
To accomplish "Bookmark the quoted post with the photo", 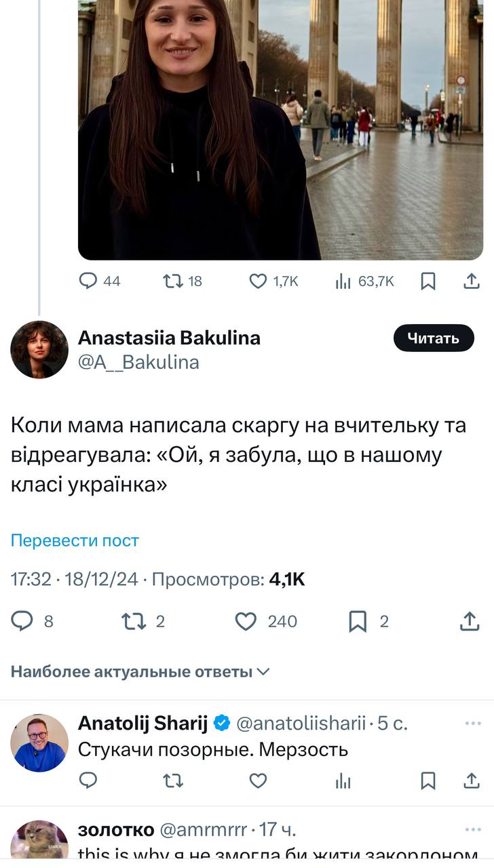I will (x=428, y=281).
